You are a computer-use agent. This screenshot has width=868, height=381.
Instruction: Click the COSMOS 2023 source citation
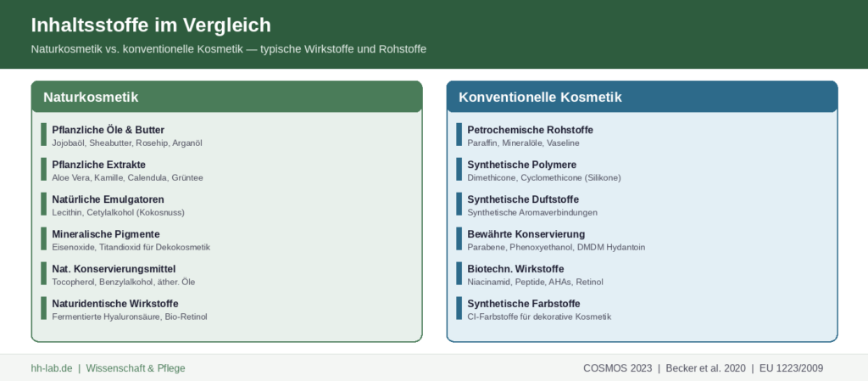coord(618,368)
